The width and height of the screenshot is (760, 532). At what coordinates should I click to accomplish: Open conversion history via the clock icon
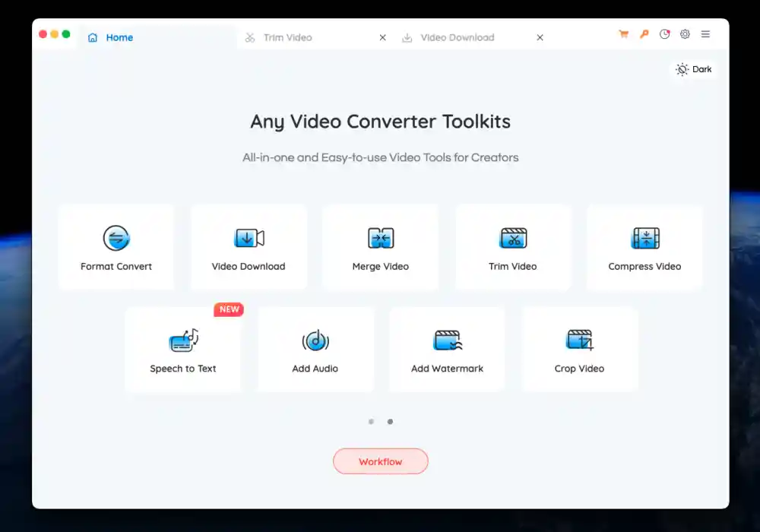click(x=664, y=34)
